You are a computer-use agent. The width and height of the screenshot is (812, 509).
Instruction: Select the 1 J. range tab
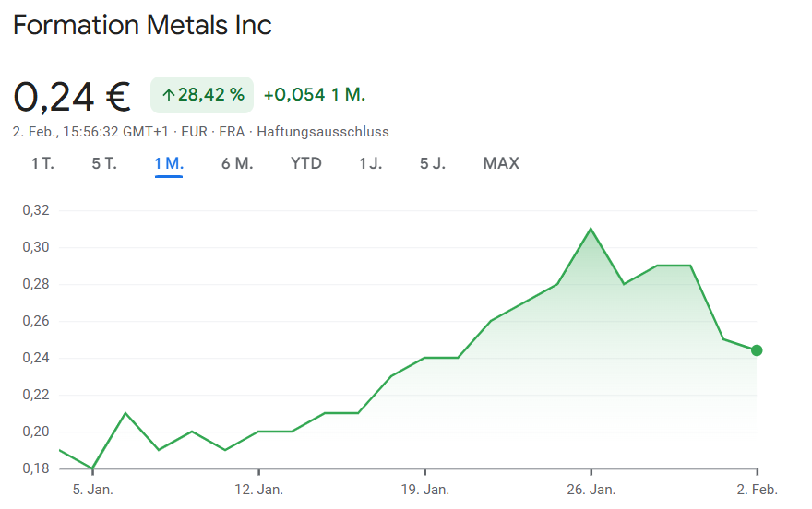pyautogui.click(x=370, y=163)
